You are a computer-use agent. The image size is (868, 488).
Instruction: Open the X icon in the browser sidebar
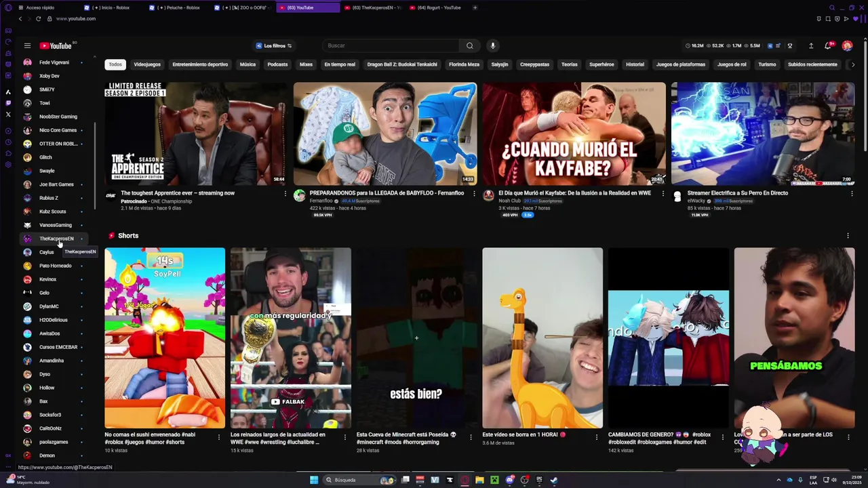pos(8,115)
